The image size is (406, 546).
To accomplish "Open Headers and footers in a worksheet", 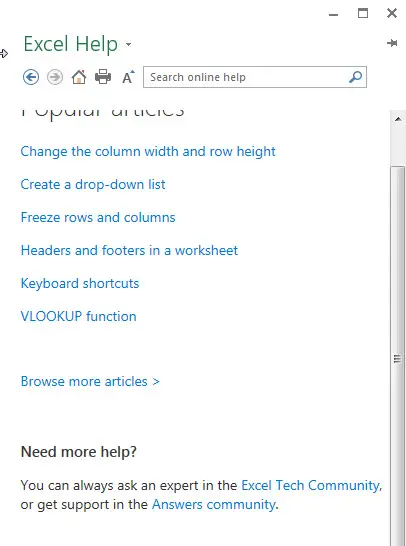I will click(x=129, y=250).
